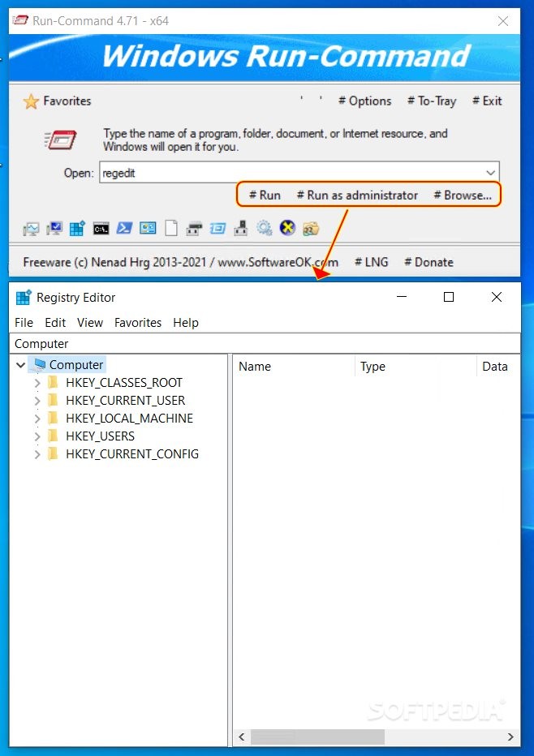
Task: Close the Run-Command window
Action: pos(503,21)
